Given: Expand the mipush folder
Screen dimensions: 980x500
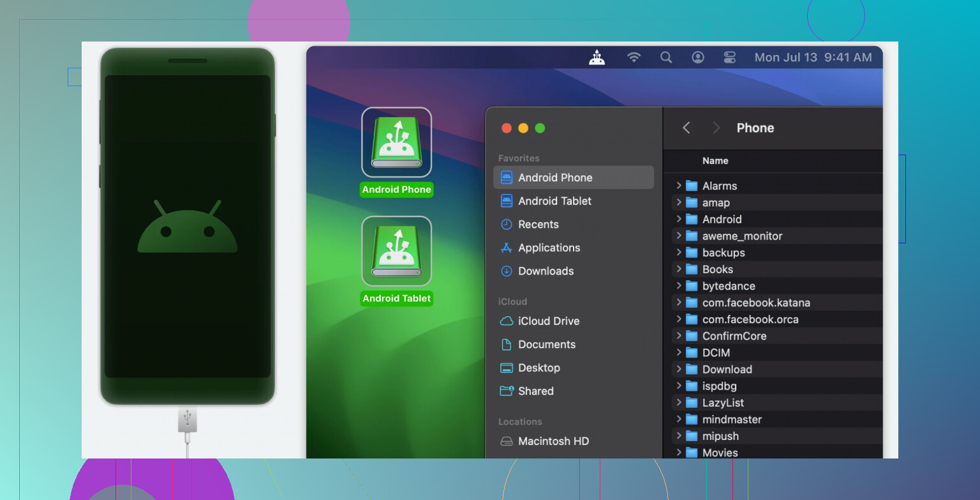Looking at the screenshot, I should [679, 436].
